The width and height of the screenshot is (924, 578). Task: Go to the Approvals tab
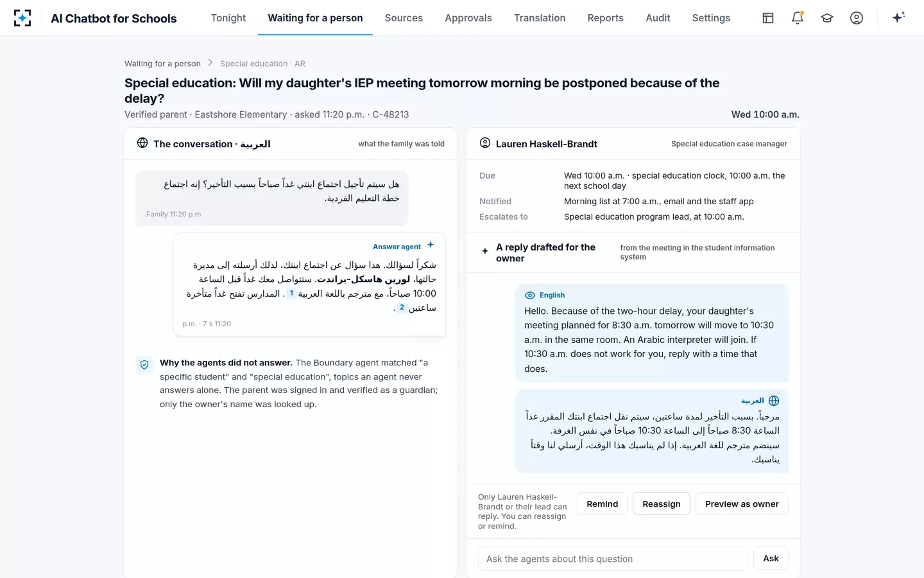tap(468, 18)
